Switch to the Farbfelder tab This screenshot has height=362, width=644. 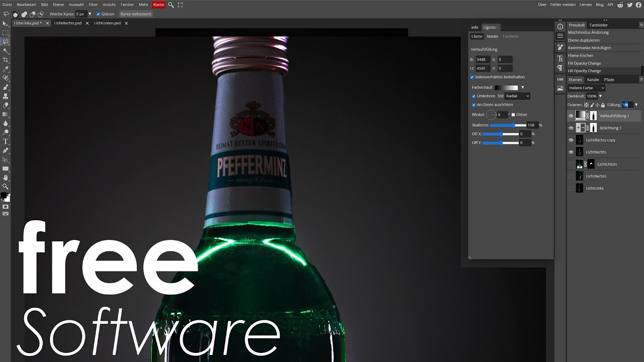tap(599, 25)
